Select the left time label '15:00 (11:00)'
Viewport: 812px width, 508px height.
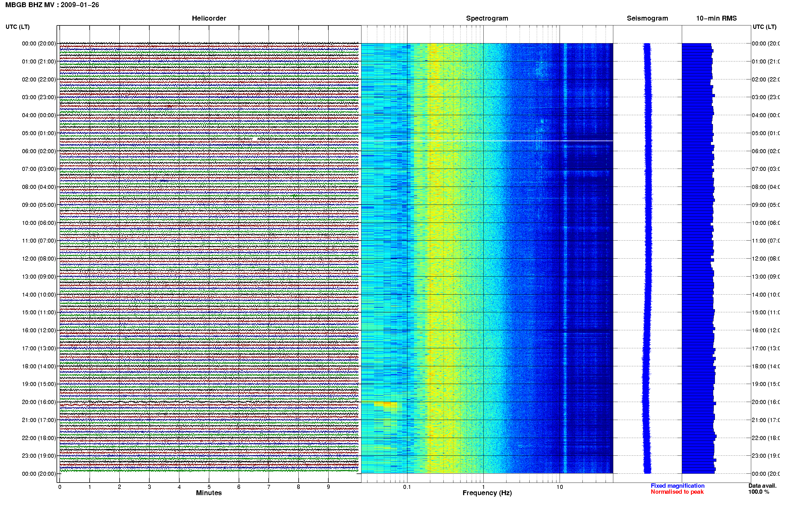pyautogui.click(x=39, y=313)
